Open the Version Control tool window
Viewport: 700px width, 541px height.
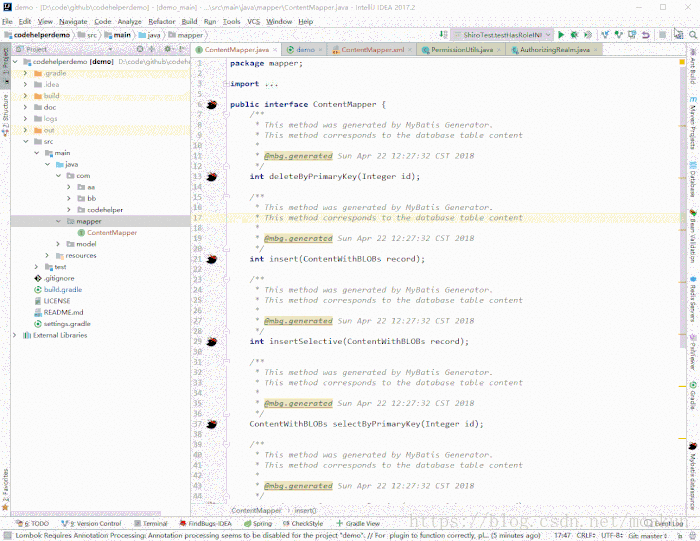pyautogui.click(x=92, y=524)
